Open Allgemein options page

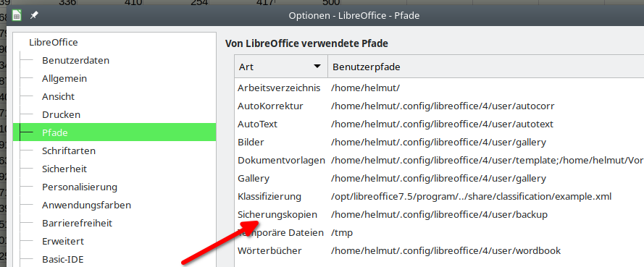tap(64, 78)
